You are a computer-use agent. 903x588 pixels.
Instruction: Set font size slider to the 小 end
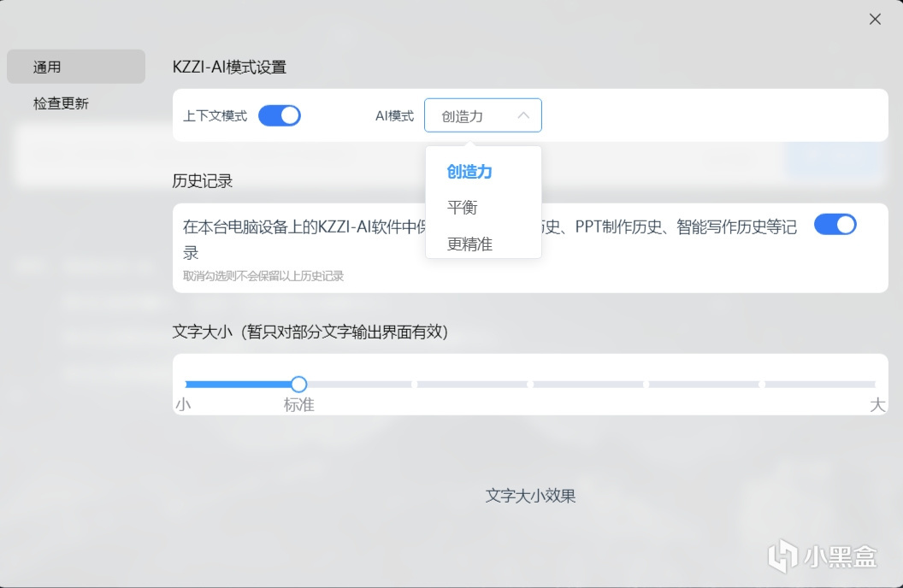click(186, 384)
